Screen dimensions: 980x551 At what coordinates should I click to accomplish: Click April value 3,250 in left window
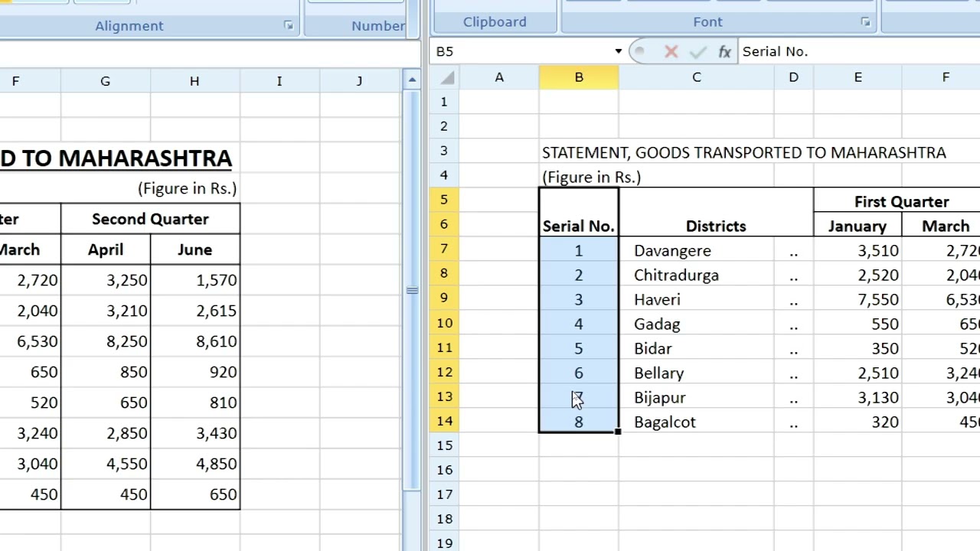tap(106, 280)
